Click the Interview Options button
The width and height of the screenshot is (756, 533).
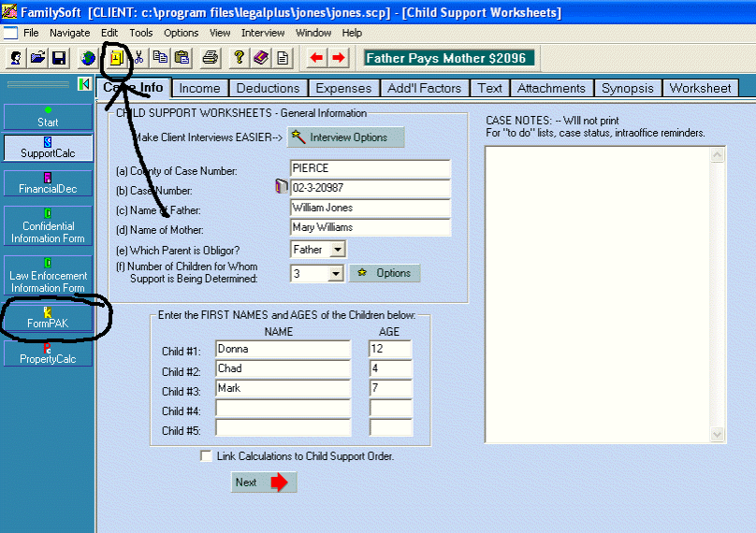coord(347,137)
